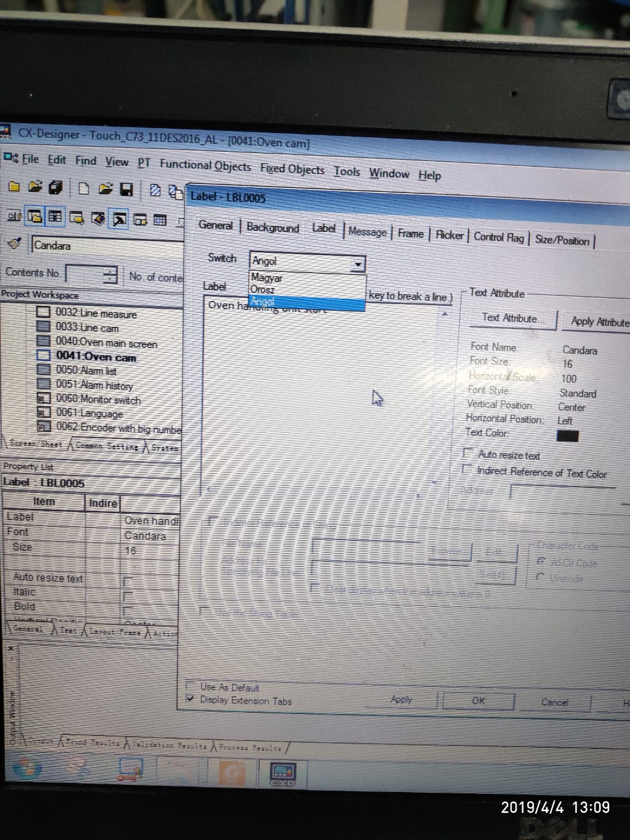Uncheck Display Extension Tabs checkbox
630x840 pixels.
click(x=190, y=698)
